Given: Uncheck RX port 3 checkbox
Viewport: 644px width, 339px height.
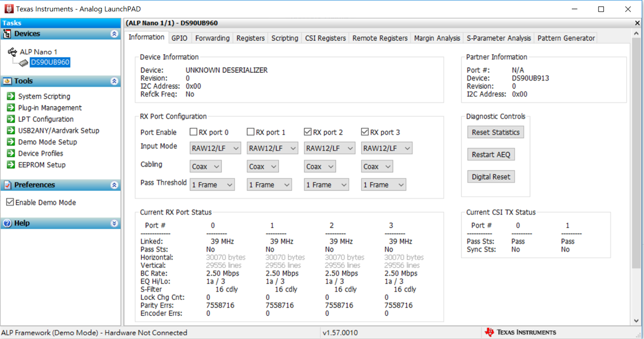Looking at the screenshot, I should (365, 132).
